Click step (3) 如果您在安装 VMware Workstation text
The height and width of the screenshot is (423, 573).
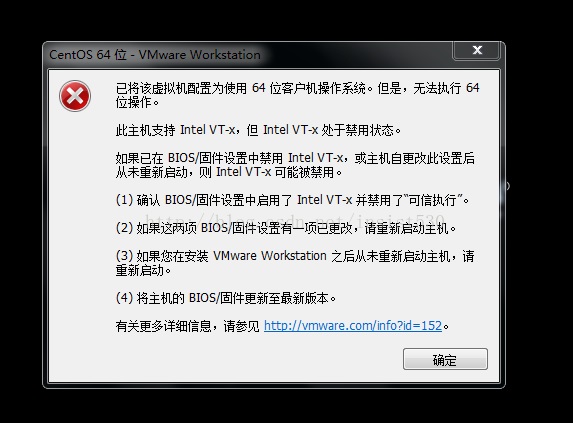click(x=295, y=256)
